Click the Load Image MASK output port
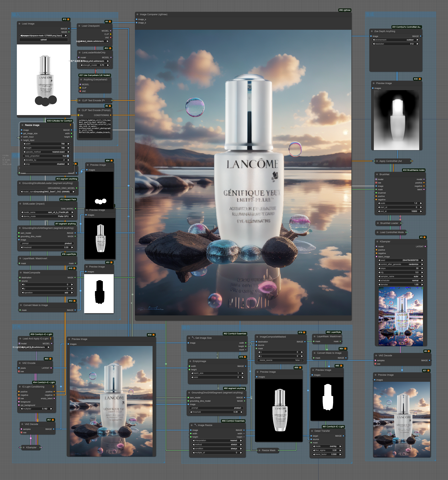The height and width of the screenshot is (480, 448). [69, 32]
